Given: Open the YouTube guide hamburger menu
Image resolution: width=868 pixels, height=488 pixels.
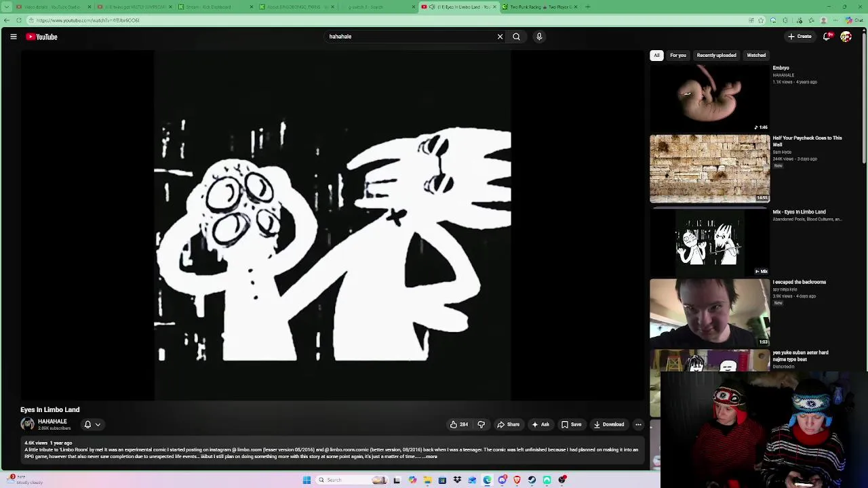Looking at the screenshot, I should pos(14,37).
